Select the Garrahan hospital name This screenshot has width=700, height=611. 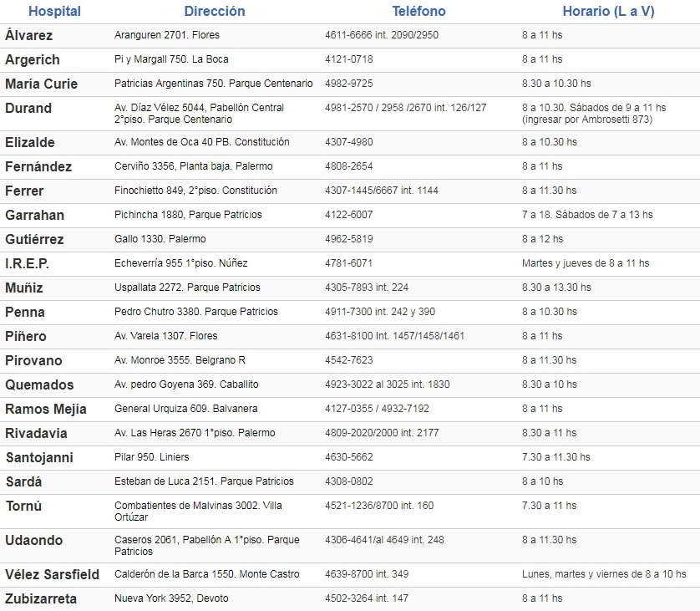pos(35,215)
